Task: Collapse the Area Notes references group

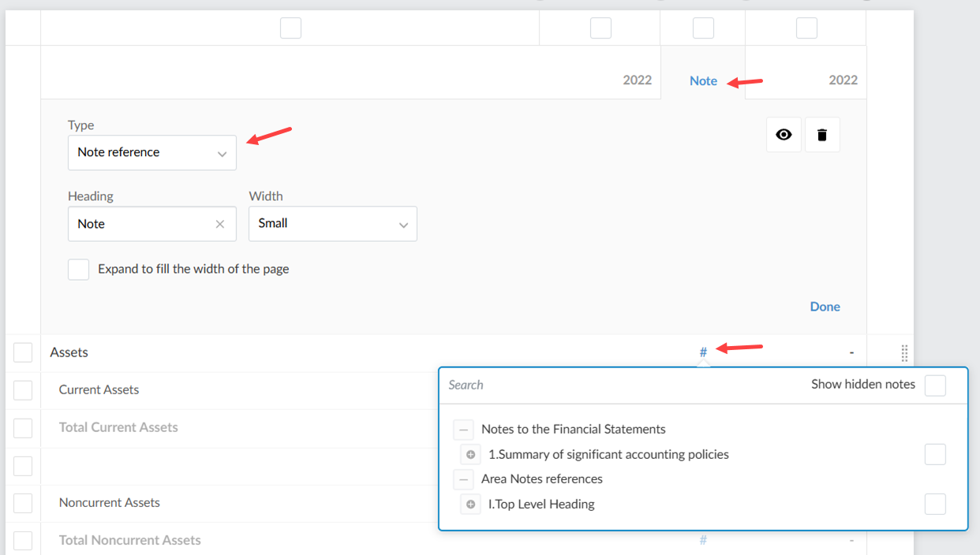Action: (x=463, y=479)
